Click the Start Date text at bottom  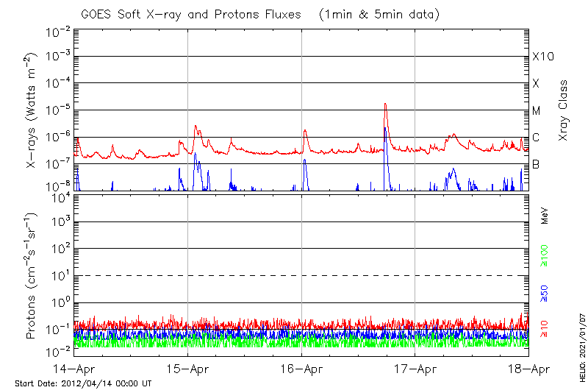(83, 384)
